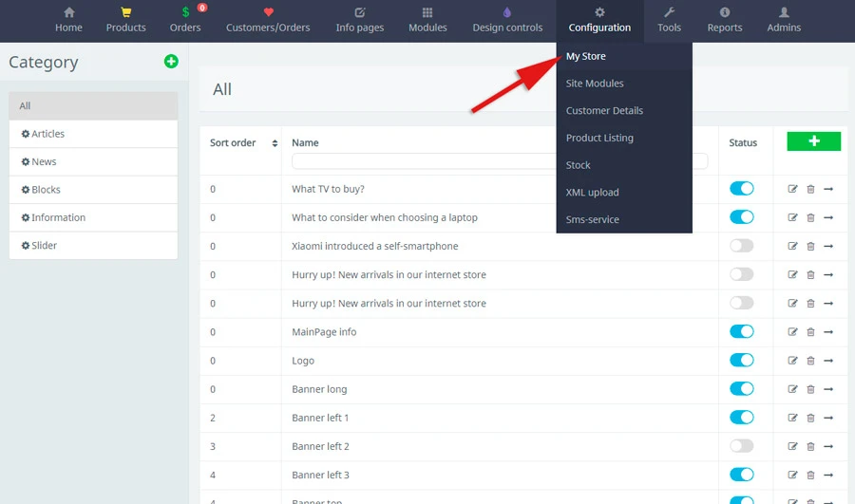Screen dimensions: 855x504
Task: Click the edit icon for Banner left 1
Action: (793, 418)
